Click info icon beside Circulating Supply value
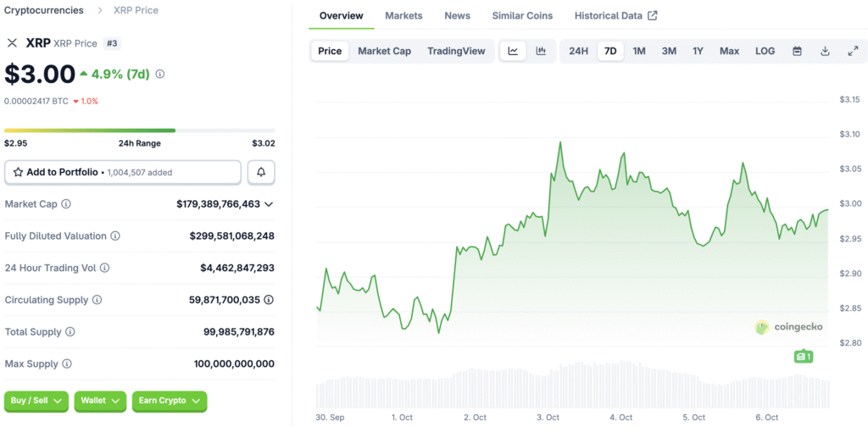 269,300
